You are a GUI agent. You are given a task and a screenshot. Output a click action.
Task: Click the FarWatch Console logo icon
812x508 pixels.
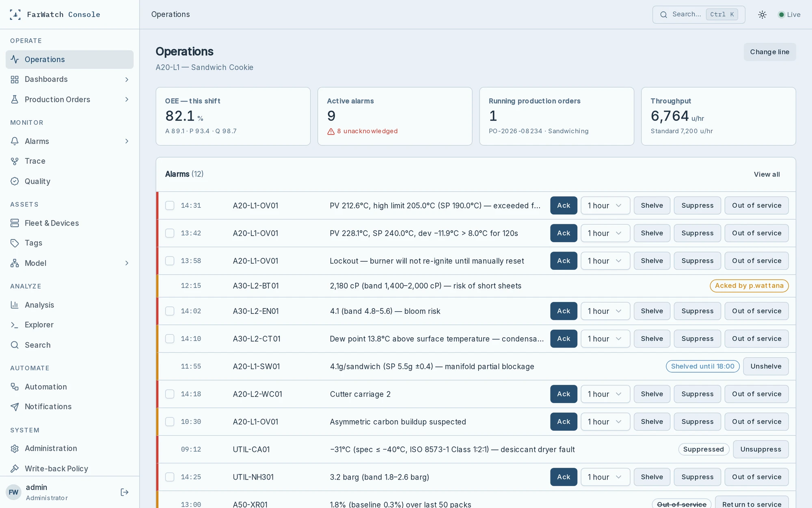15,15
